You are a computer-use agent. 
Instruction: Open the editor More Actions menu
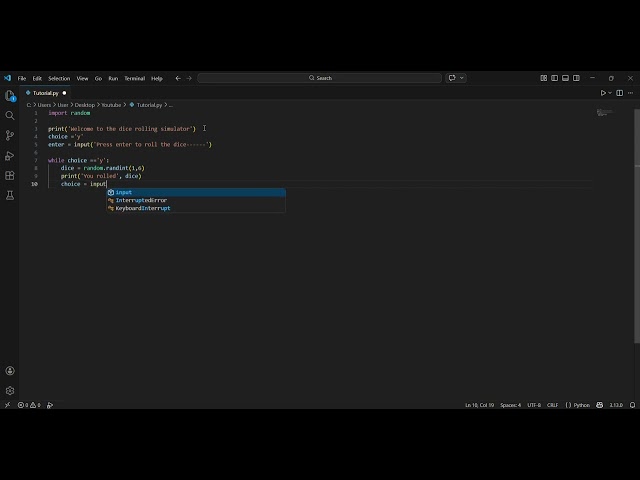click(x=631, y=93)
